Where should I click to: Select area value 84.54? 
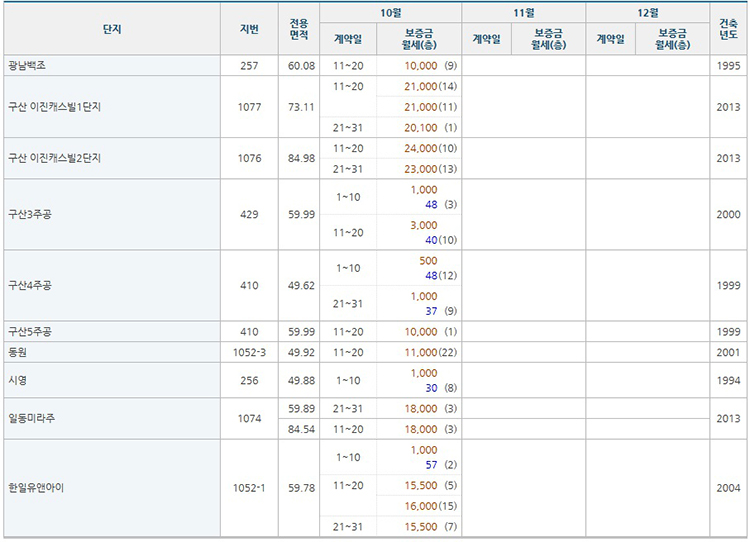(x=301, y=429)
